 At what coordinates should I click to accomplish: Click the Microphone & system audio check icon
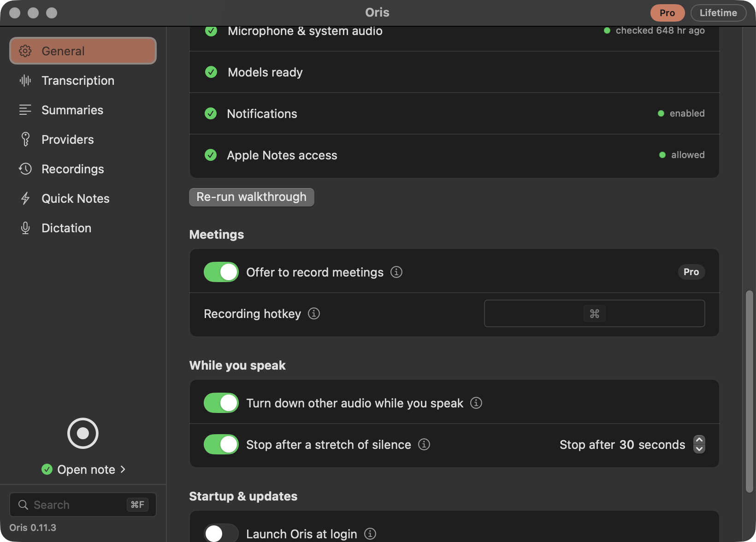tap(211, 31)
